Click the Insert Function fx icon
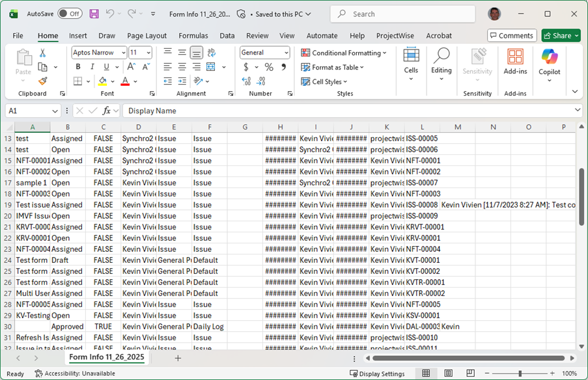The image size is (588, 380). (x=108, y=111)
